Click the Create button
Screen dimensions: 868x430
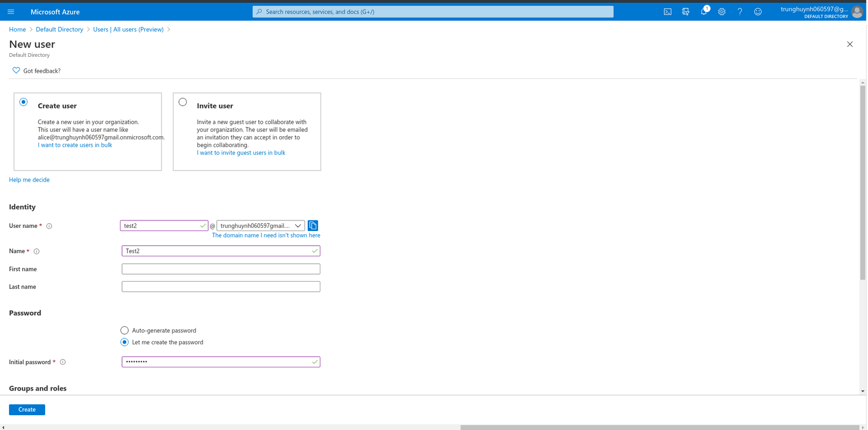(x=27, y=409)
